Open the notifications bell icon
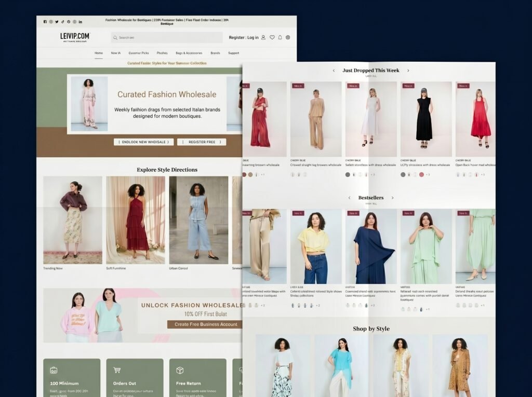This screenshot has width=532, height=397. 280,37
